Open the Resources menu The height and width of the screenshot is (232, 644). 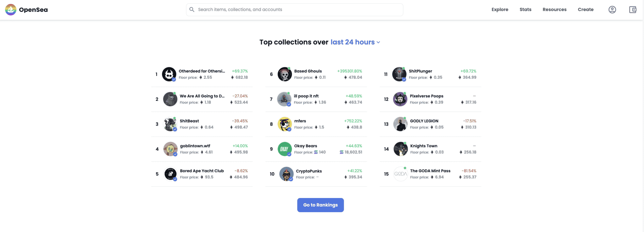coord(554,10)
